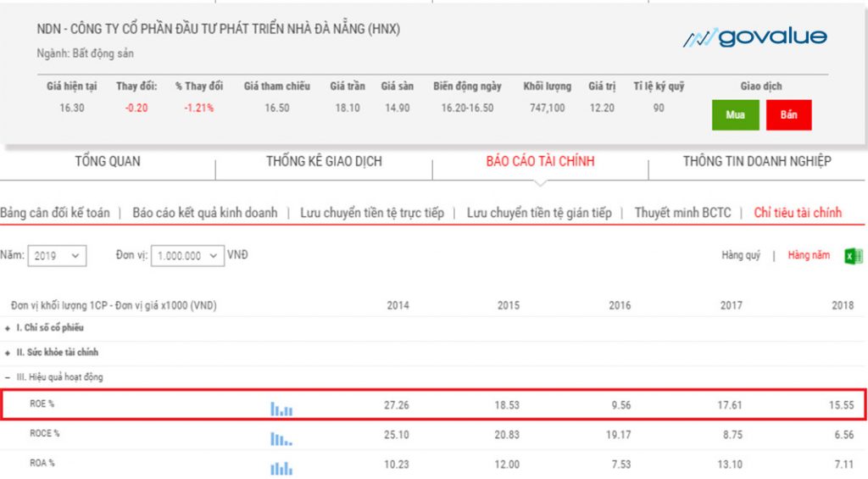Click the govalue logo
Image resolution: width=868 pixels, height=479 pixels.
[x=755, y=37]
